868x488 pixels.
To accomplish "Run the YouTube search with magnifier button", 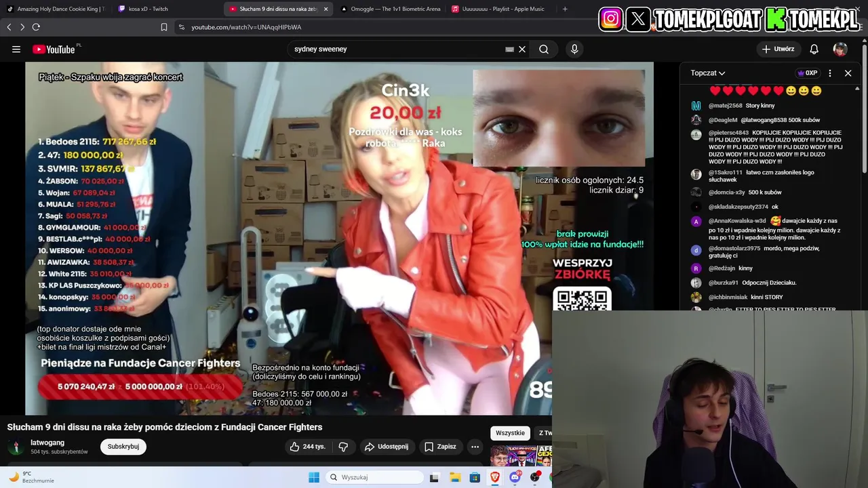I will 544,49.
